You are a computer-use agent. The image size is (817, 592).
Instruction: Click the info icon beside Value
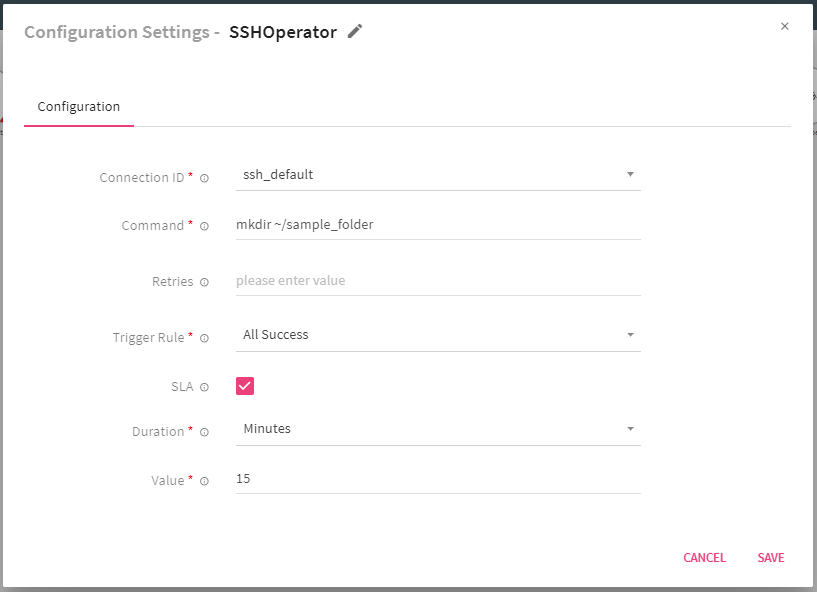click(x=204, y=481)
